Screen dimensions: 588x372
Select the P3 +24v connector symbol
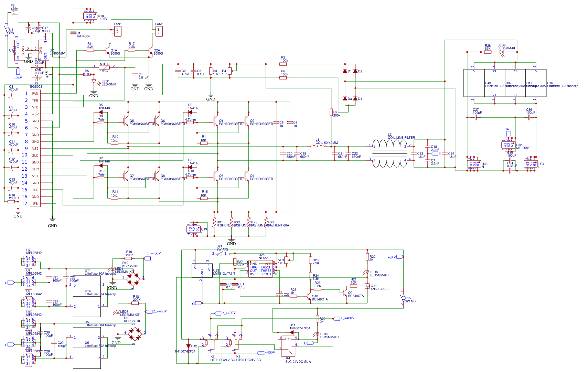pyautogui.click(x=14, y=12)
